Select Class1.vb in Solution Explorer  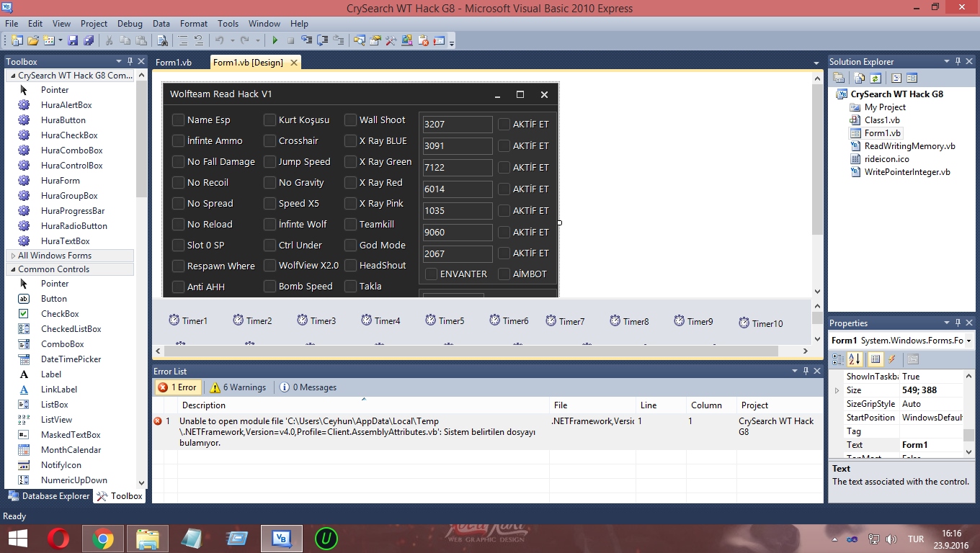882,120
